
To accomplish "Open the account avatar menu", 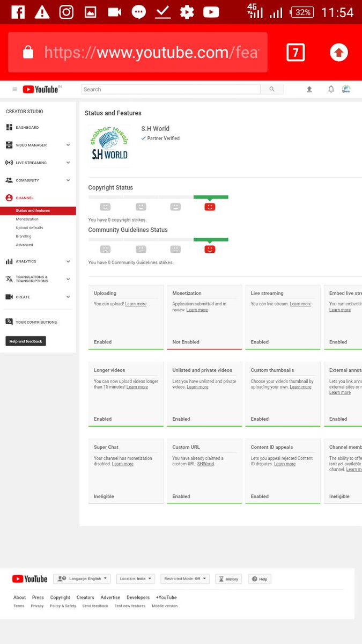I will click(x=346, y=90).
